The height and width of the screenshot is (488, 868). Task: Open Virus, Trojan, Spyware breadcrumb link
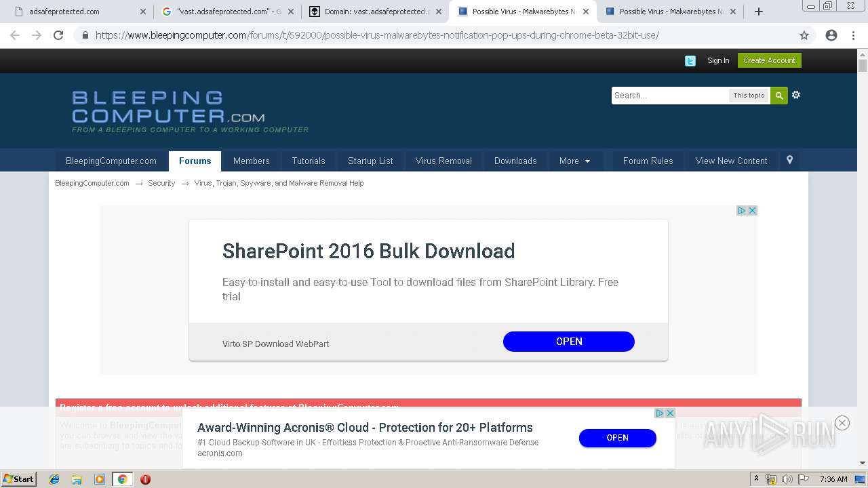pos(279,183)
